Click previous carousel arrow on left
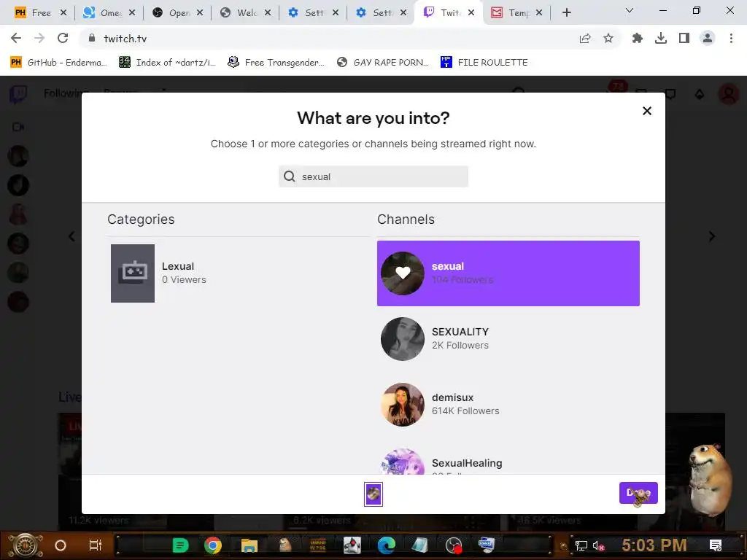 coord(71,236)
